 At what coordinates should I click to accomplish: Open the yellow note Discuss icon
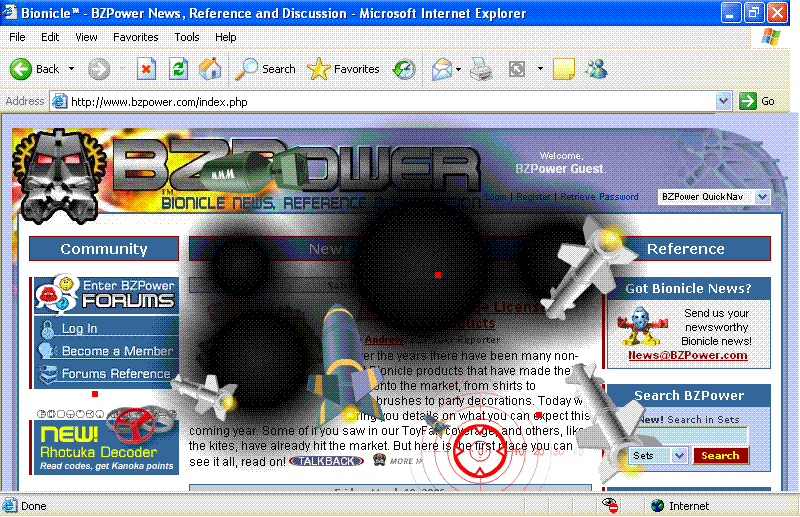pyautogui.click(x=564, y=69)
